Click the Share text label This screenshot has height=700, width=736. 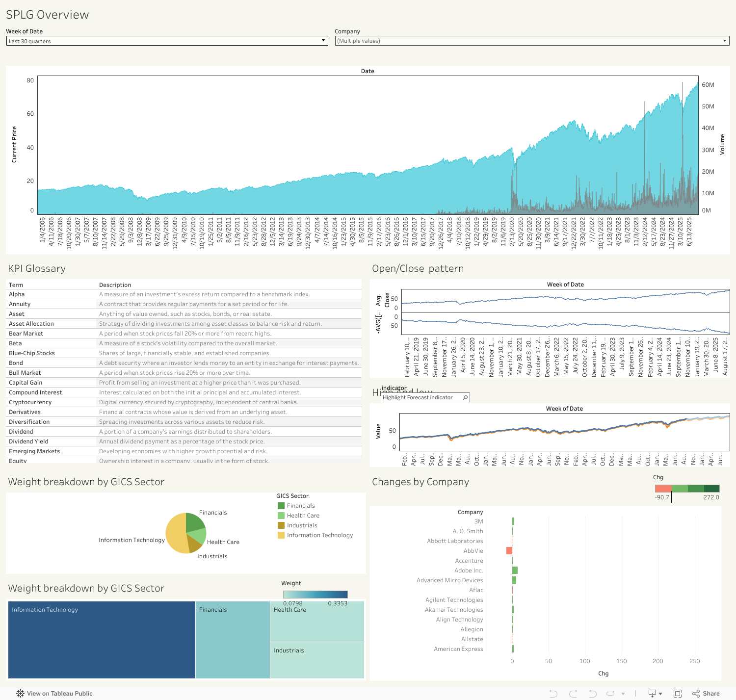tap(711, 693)
